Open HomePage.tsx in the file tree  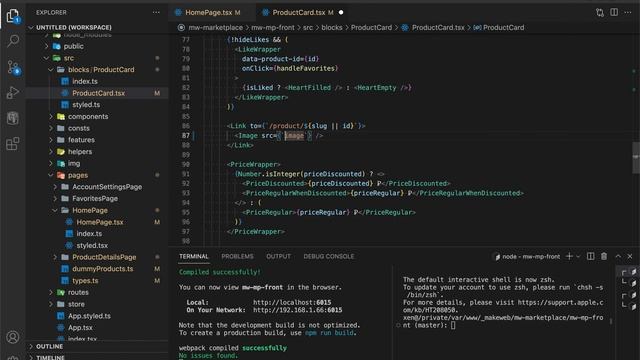100,222
